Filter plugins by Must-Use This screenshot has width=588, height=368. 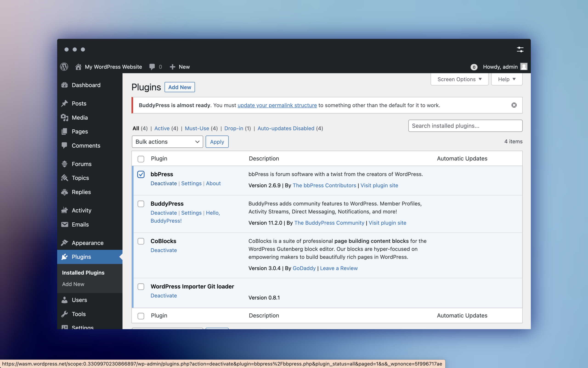click(x=197, y=128)
